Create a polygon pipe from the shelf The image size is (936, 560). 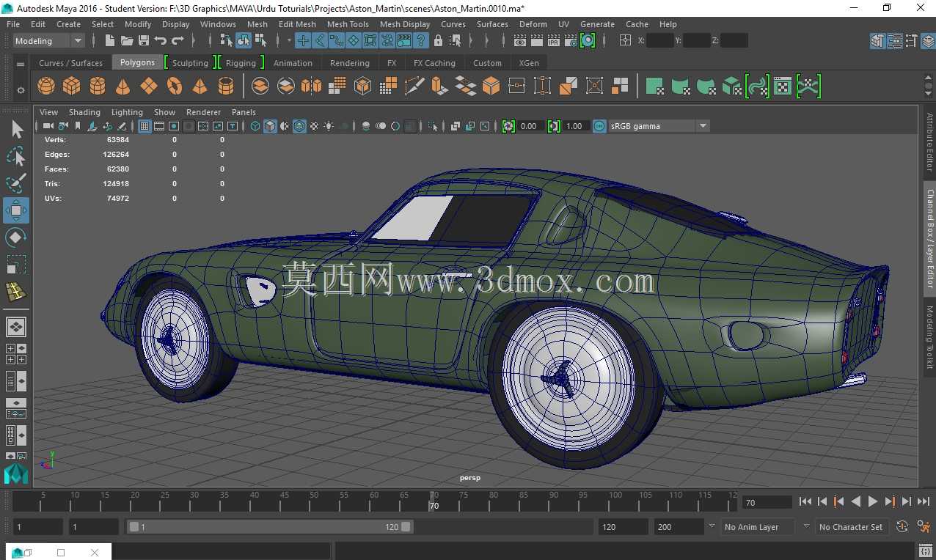226,86
